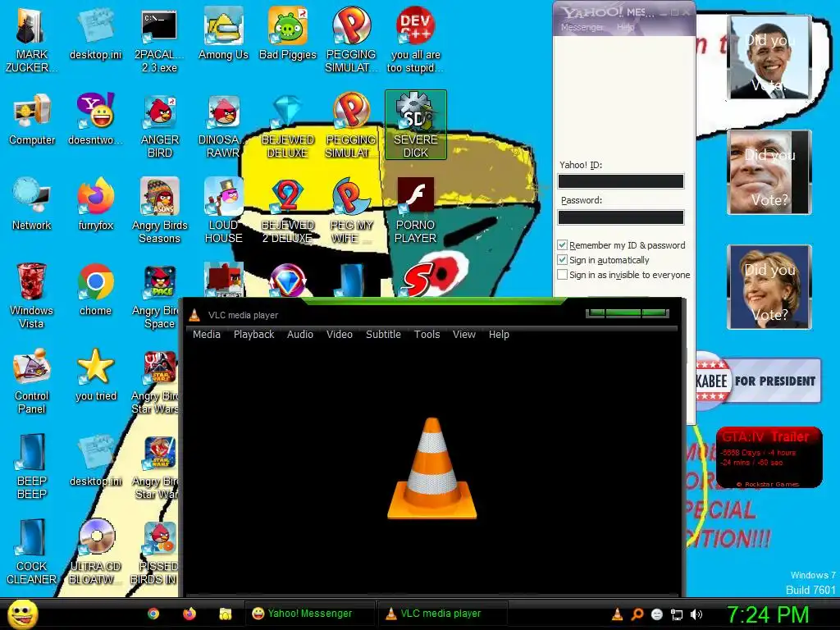
Task: Open the doesntwo Yahoo desktop icon
Action: pyautogui.click(x=96, y=120)
